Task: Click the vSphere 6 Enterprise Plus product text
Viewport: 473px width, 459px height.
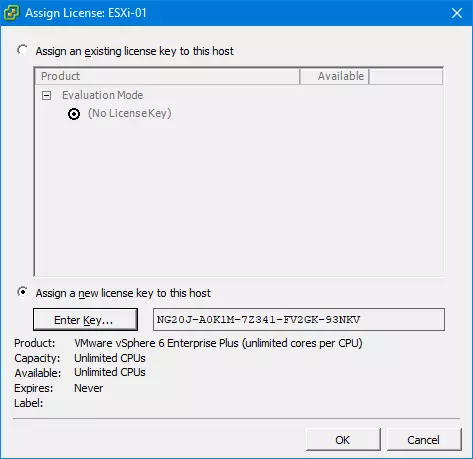Action: click(218, 343)
